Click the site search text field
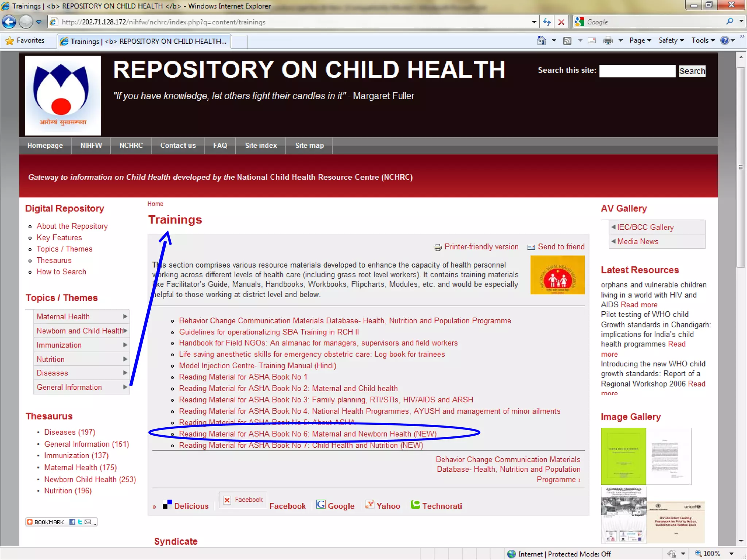The width and height of the screenshot is (747, 560). coord(637,71)
